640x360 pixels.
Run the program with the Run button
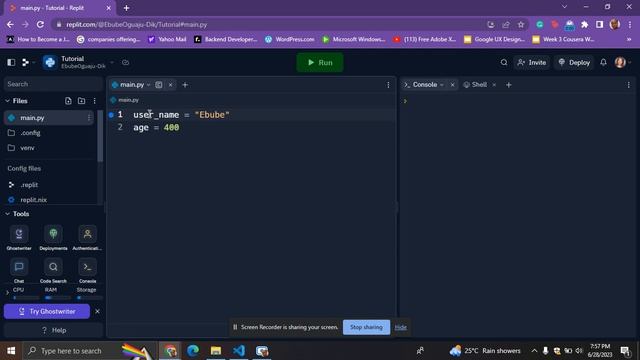(320, 62)
